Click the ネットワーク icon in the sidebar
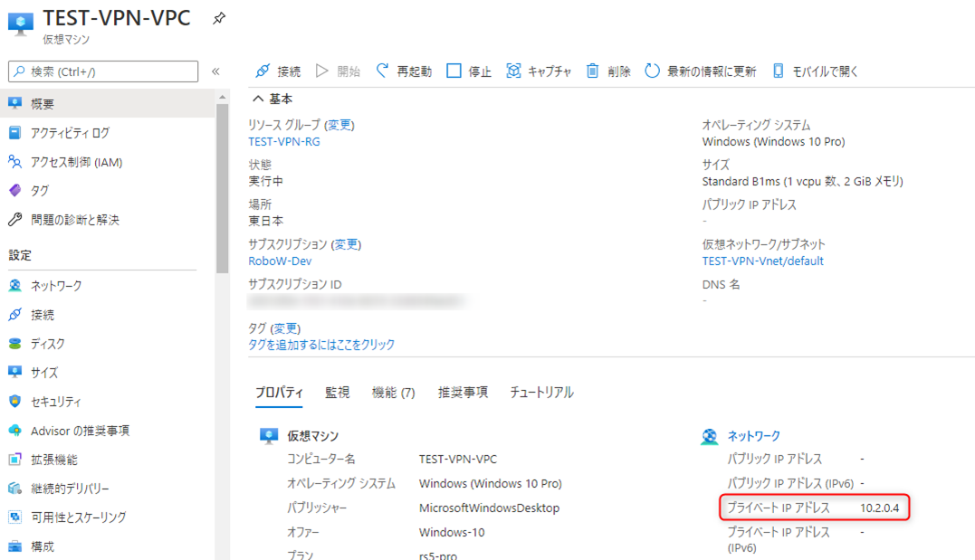 tap(14, 285)
